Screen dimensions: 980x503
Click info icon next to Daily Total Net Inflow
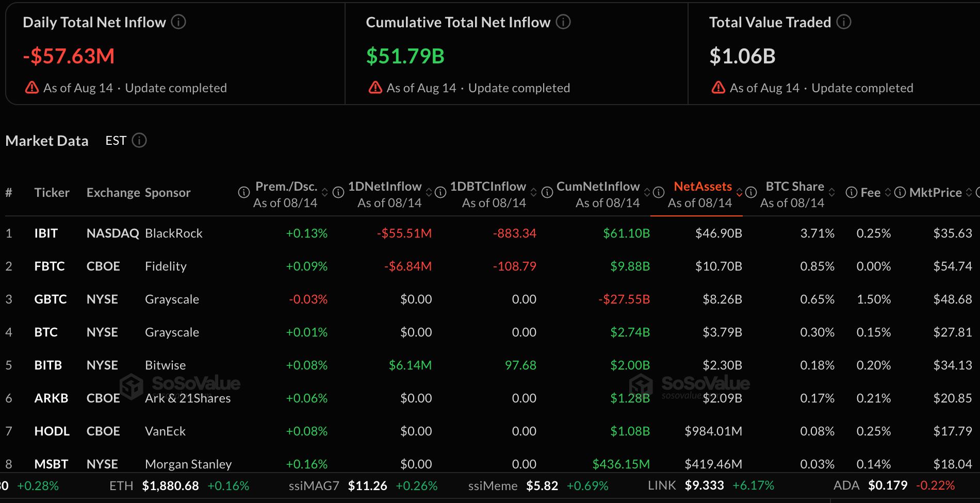click(178, 22)
